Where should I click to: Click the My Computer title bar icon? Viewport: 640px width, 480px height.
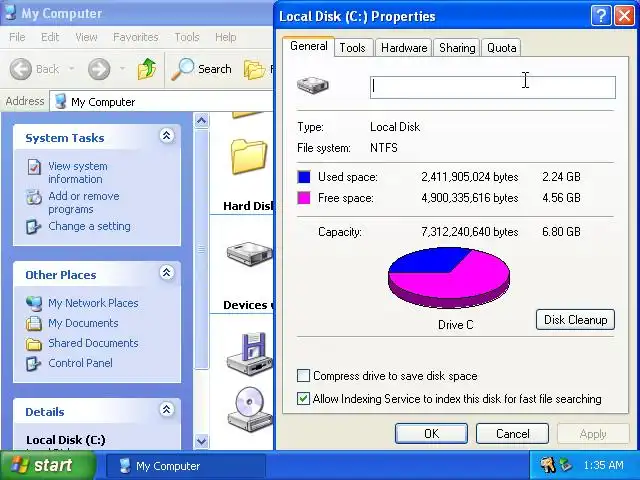click(x=11, y=12)
